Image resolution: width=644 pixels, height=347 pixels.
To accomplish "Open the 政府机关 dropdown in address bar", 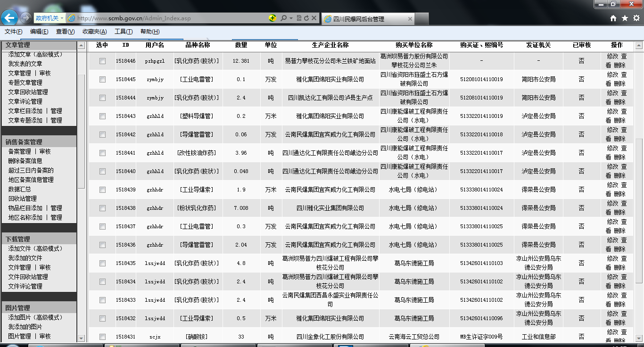I will 50,18.
